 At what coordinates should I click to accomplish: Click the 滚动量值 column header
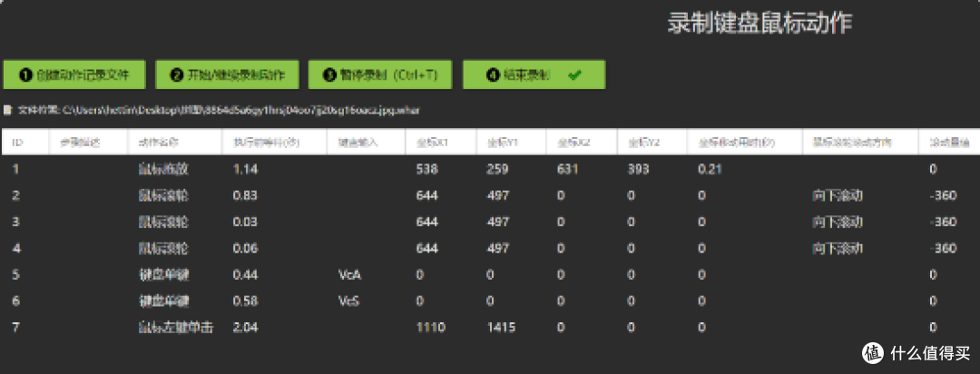tap(949, 142)
